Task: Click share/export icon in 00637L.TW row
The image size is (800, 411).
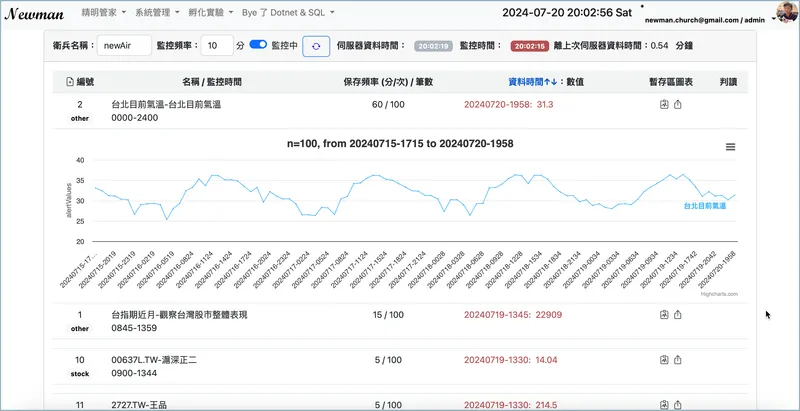Action: (x=678, y=360)
